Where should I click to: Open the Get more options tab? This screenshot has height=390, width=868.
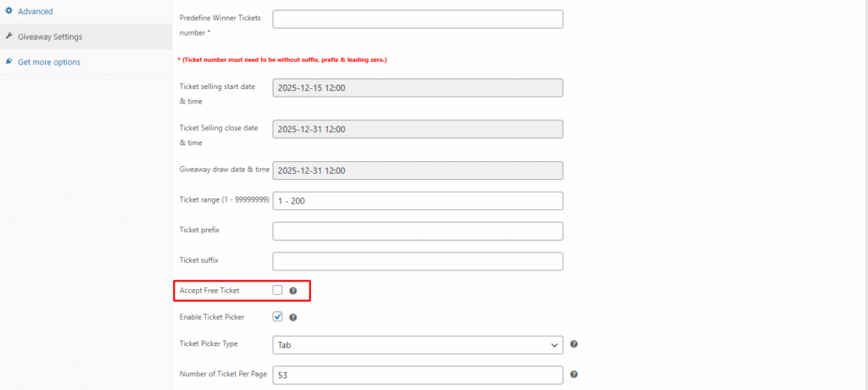coord(49,62)
